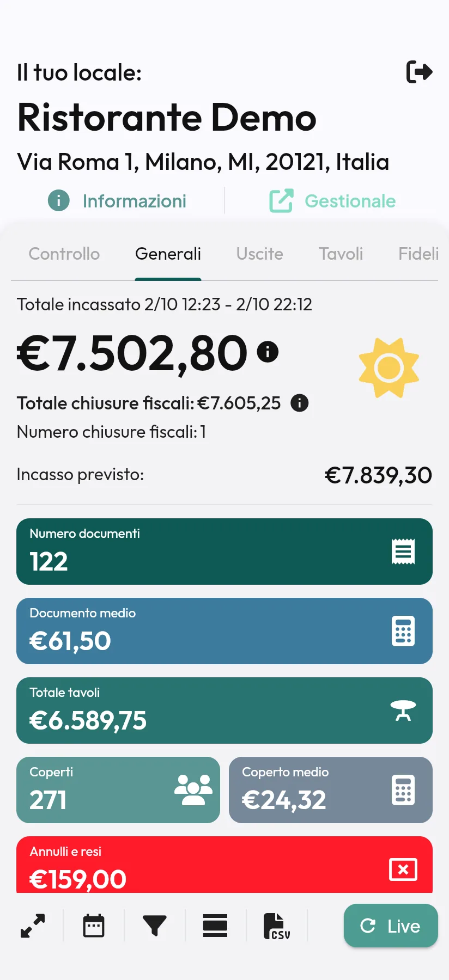Tap the logout icon beside Il tuo locale

coord(420,72)
